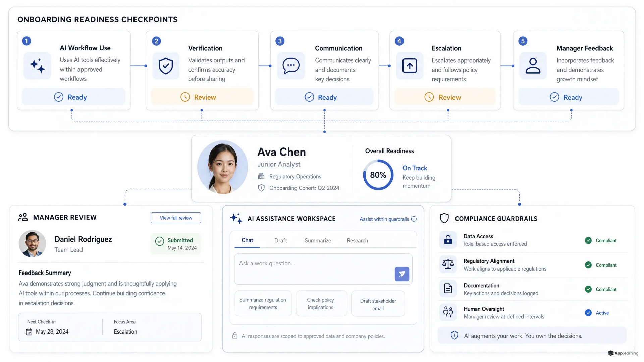This screenshot has width=644, height=362.
Task: Click the send message paper plane icon
Action: (x=402, y=274)
